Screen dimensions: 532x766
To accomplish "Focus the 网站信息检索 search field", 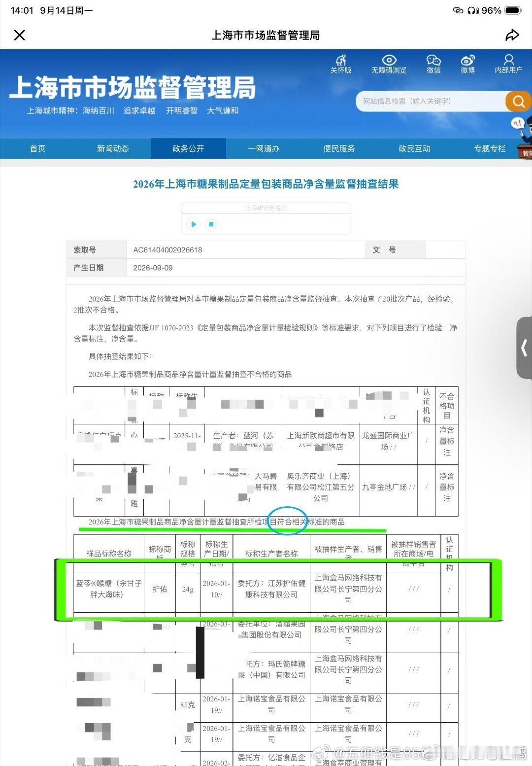I will (431, 102).
